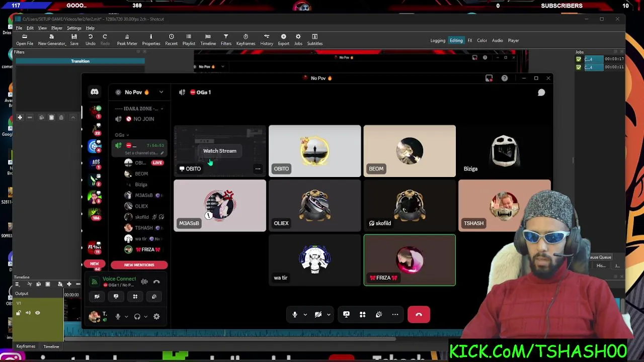
Task: Switch to Keyframes tab at bottom
Action: point(26,346)
